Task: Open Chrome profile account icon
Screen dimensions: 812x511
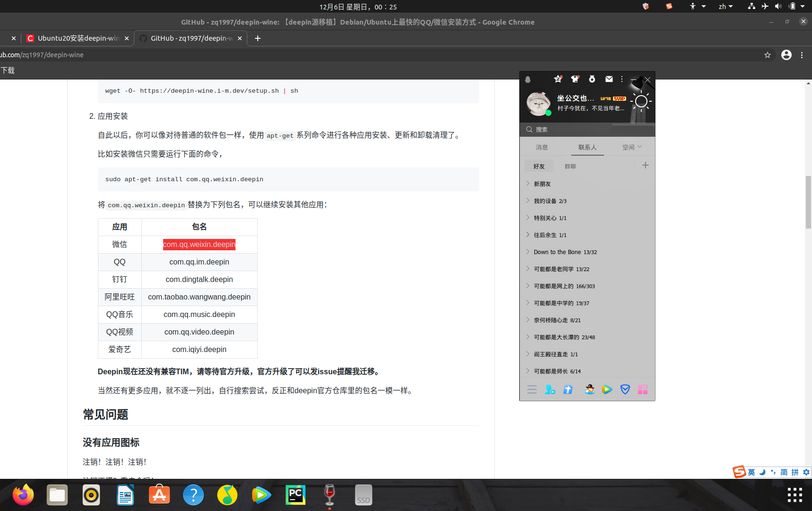Action: coord(786,55)
